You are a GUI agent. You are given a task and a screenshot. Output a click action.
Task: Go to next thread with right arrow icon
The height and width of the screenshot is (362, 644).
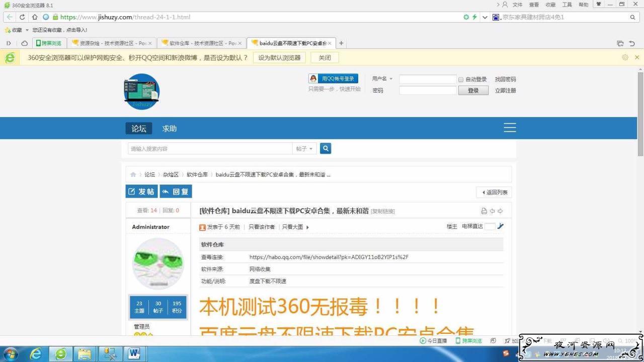pos(500,211)
